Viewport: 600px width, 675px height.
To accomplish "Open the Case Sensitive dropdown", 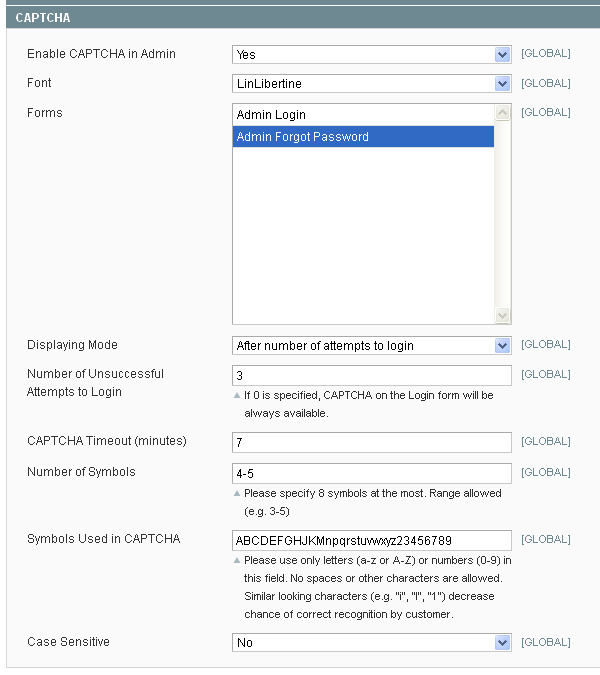I will pos(371,643).
